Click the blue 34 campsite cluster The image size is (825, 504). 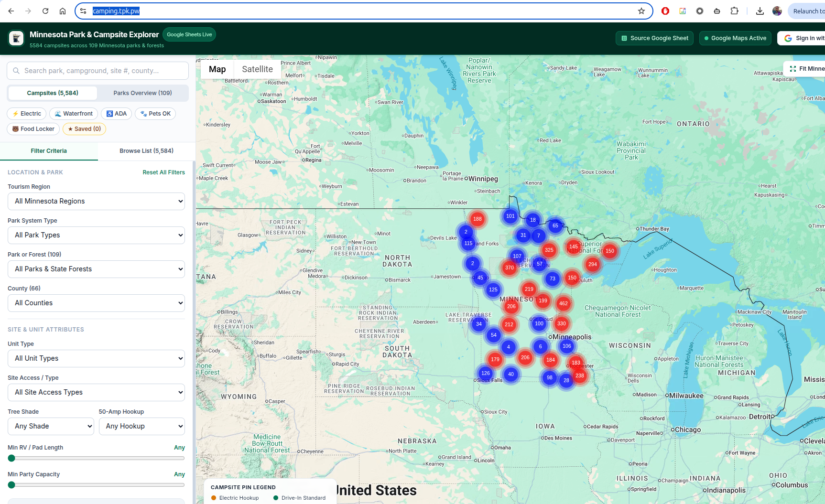[x=479, y=324]
